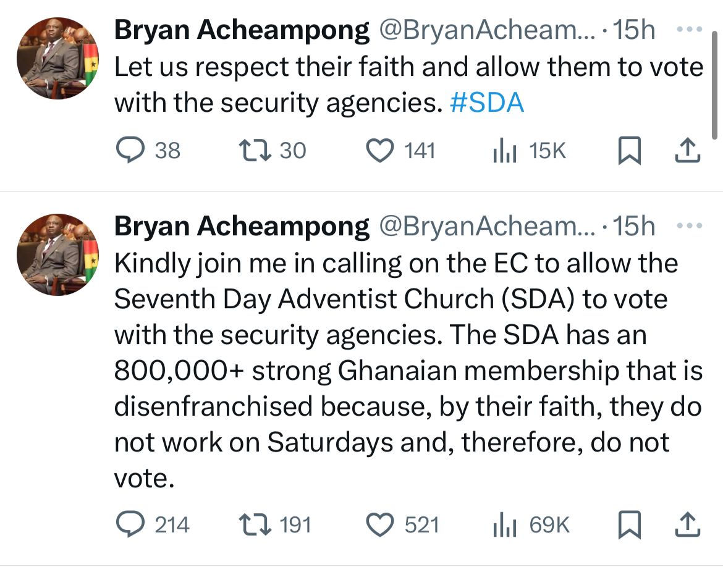Open more options on second tweet
This screenshot has width=723, height=588.
click(x=690, y=227)
